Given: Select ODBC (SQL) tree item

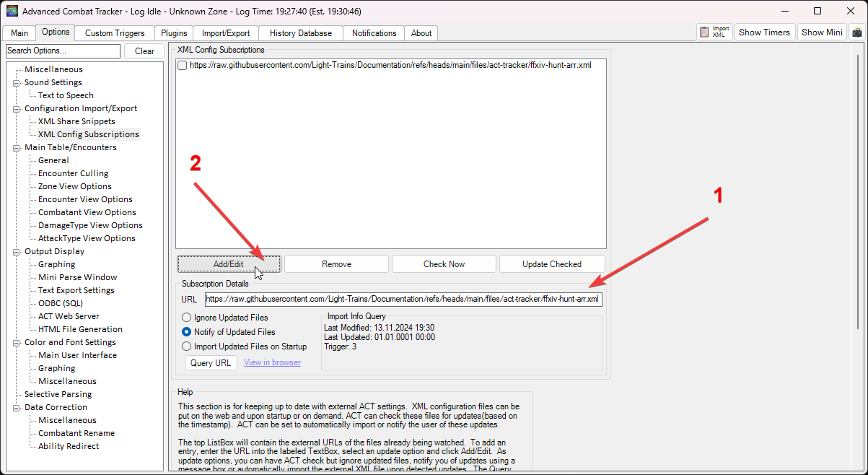Looking at the screenshot, I should (x=61, y=303).
